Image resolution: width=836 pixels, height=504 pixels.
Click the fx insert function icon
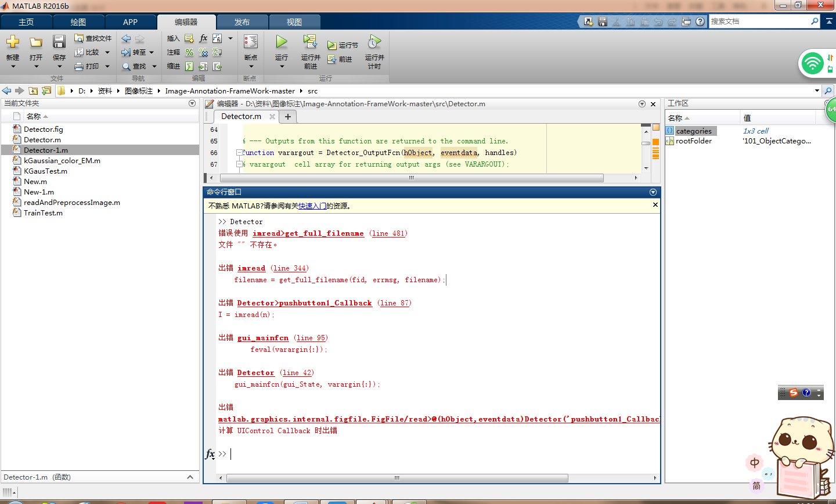tap(203, 38)
